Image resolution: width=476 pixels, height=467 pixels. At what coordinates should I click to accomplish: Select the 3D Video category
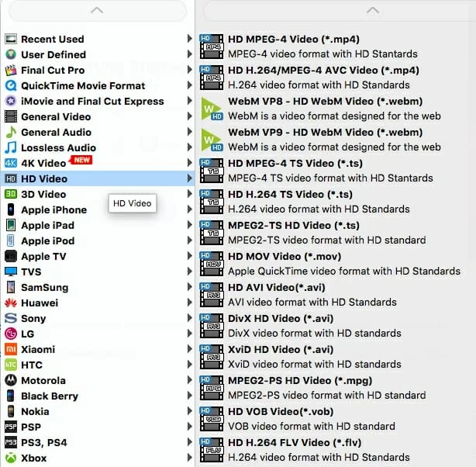pyautogui.click(x=43, y=194)
